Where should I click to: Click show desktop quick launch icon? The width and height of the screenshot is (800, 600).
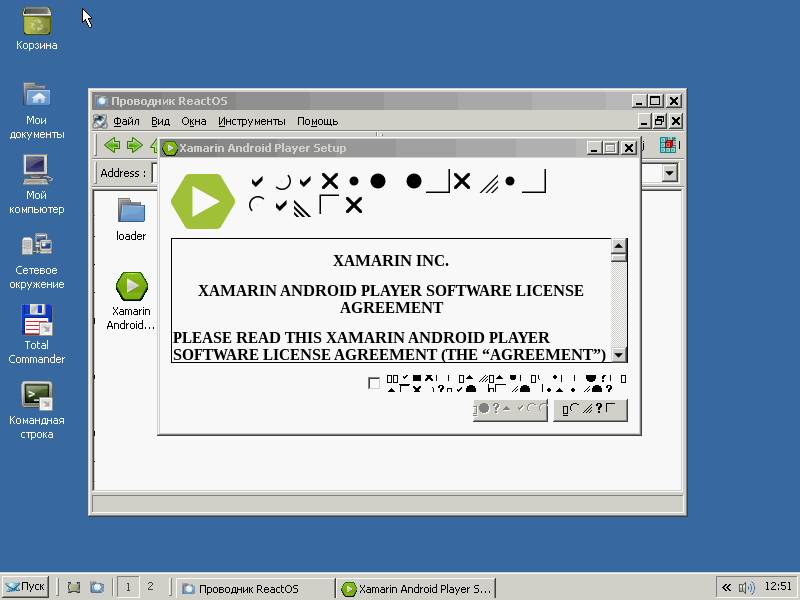point(74,588)
